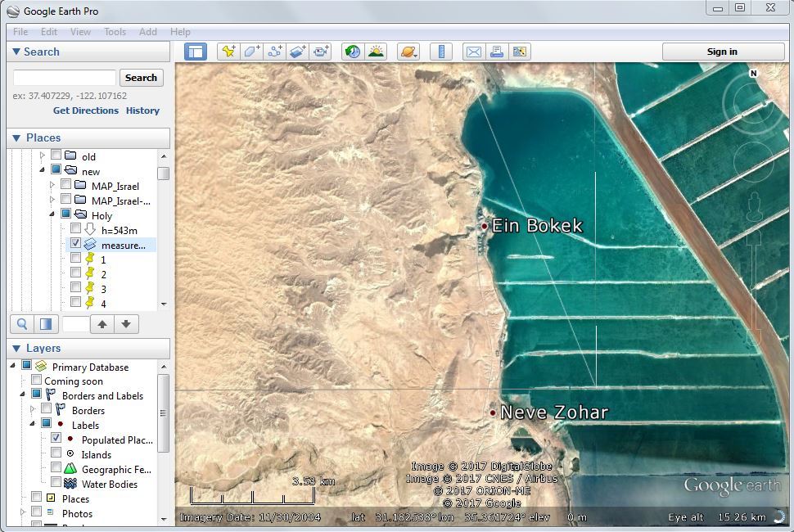794x532 pixels.
Task: Move the selected place down with arrow button
Action: [x=126, y=324]
